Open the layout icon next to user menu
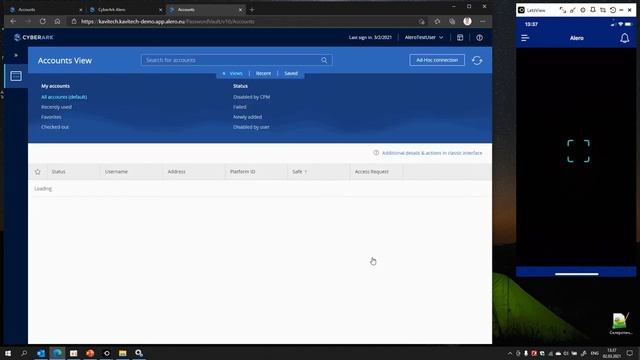Viewport: 640px width, 360px height. tap(460, 38)
